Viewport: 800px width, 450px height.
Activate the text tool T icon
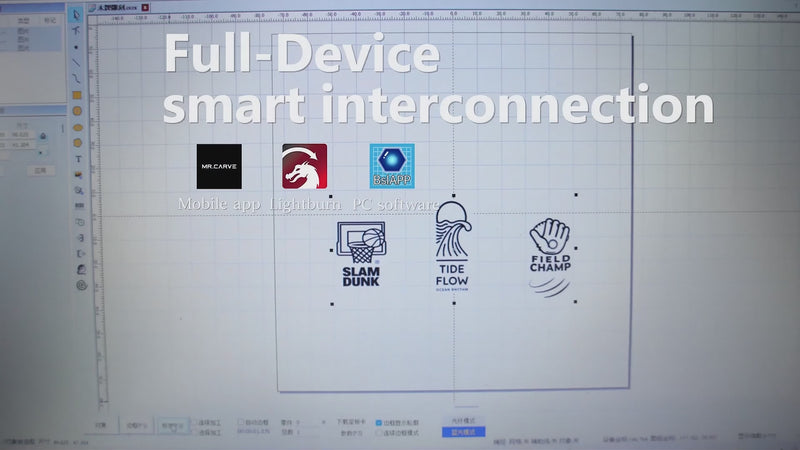coord(78,159)
